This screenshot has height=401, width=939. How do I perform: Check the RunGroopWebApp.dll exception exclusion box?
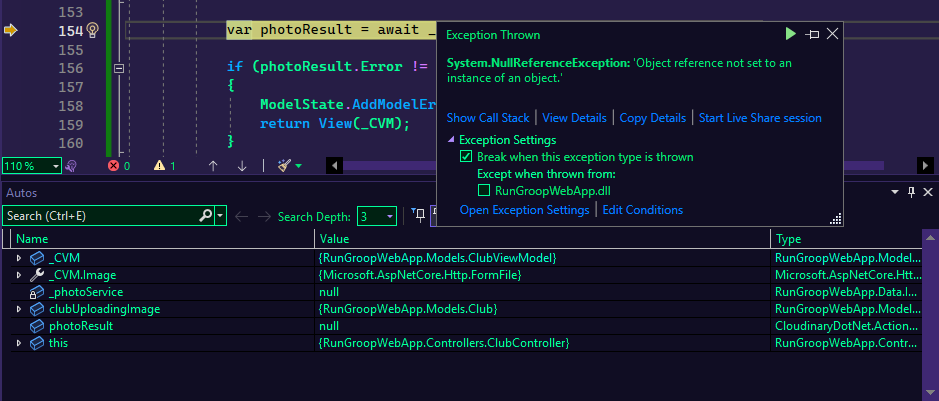click(x=484, y=191)
